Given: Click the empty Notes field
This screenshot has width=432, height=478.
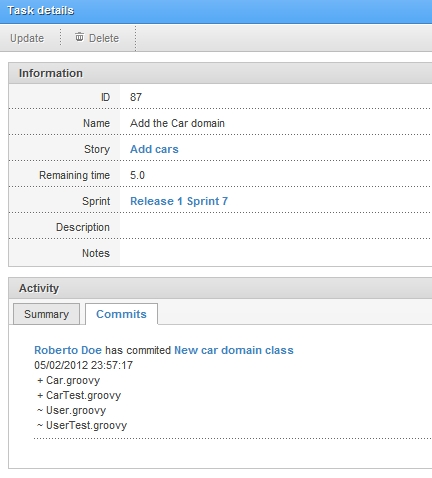Looking at the screenshot, I should point(276,253).
